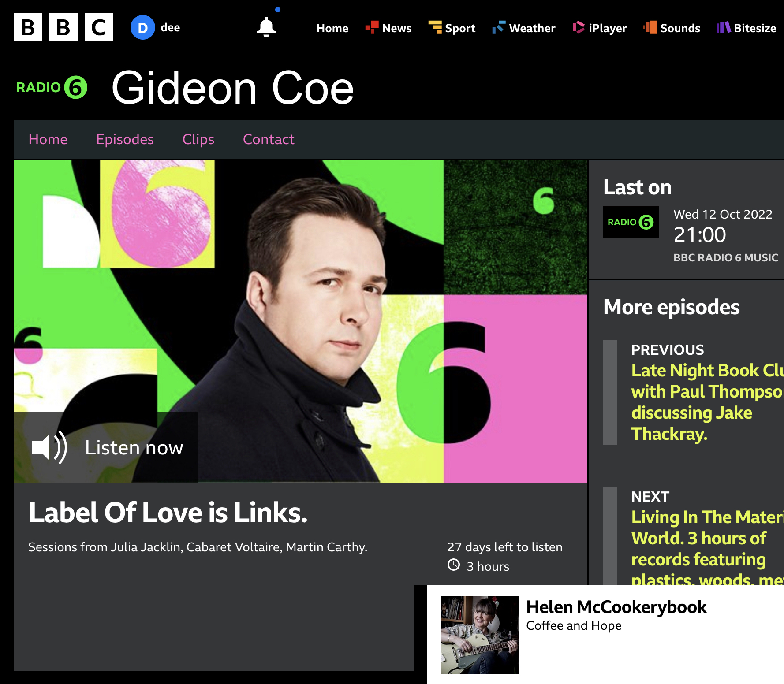This screenshot has width=784, height=684.
Task: Open Weather in the top bar
Action: tap(524, 28)
